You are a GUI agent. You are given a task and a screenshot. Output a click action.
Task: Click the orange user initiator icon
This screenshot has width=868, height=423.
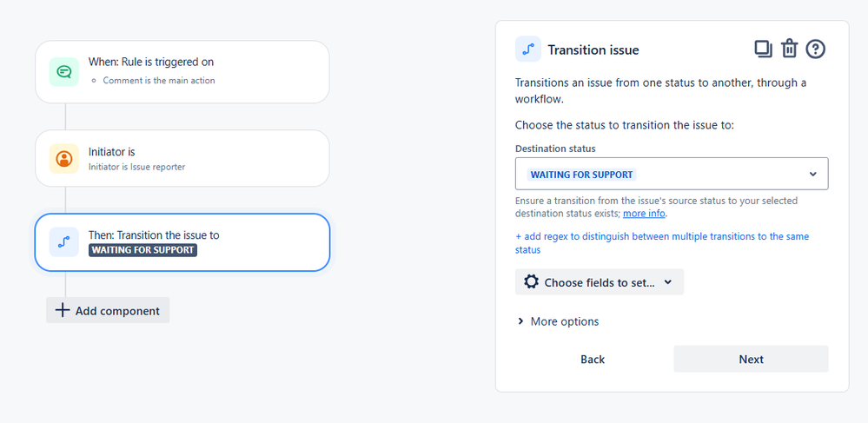tap(64, 159)
